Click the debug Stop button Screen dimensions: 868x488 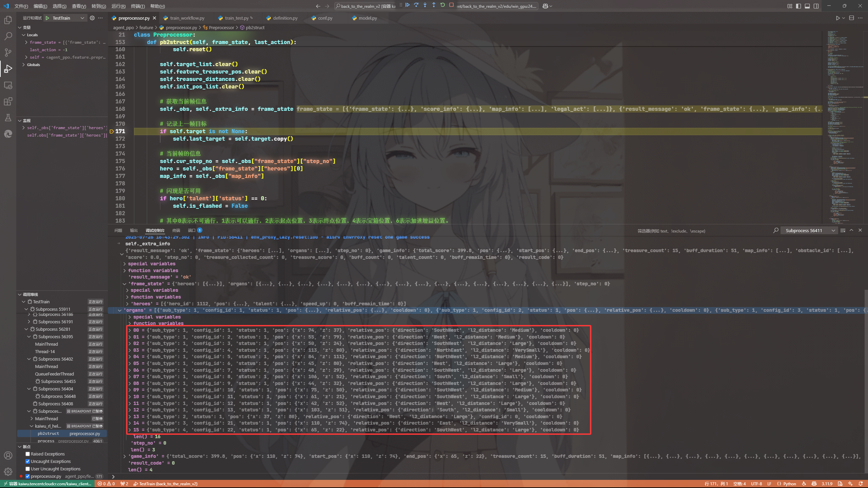click(452, 5)
